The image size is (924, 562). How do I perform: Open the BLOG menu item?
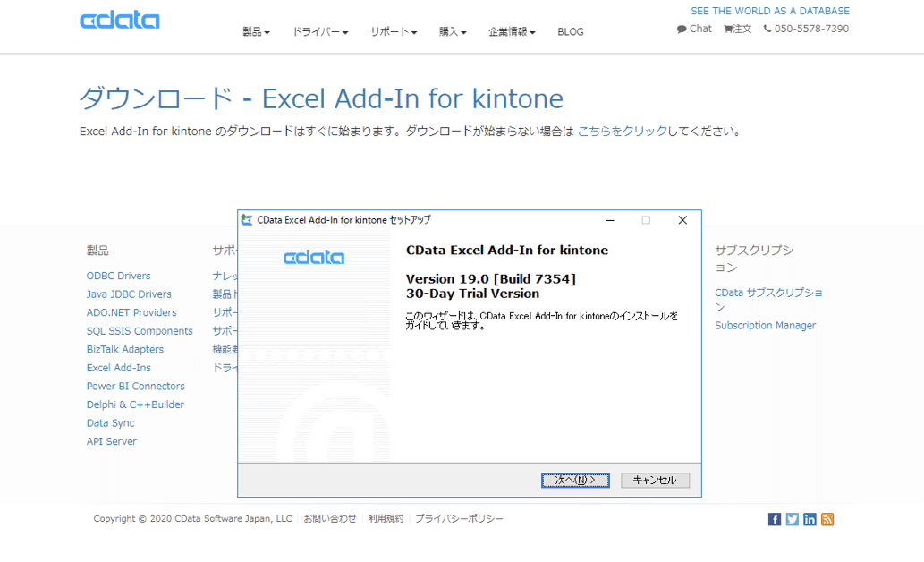tap(571, 32)
